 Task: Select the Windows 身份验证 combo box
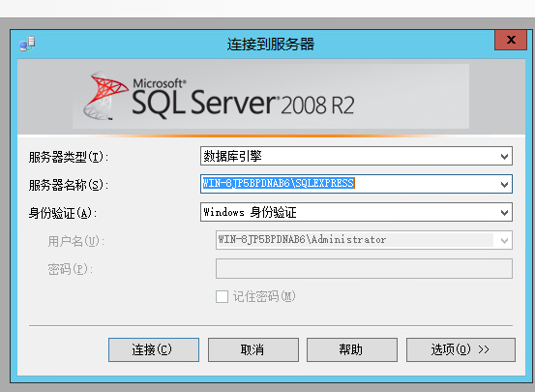click(356, 212)
